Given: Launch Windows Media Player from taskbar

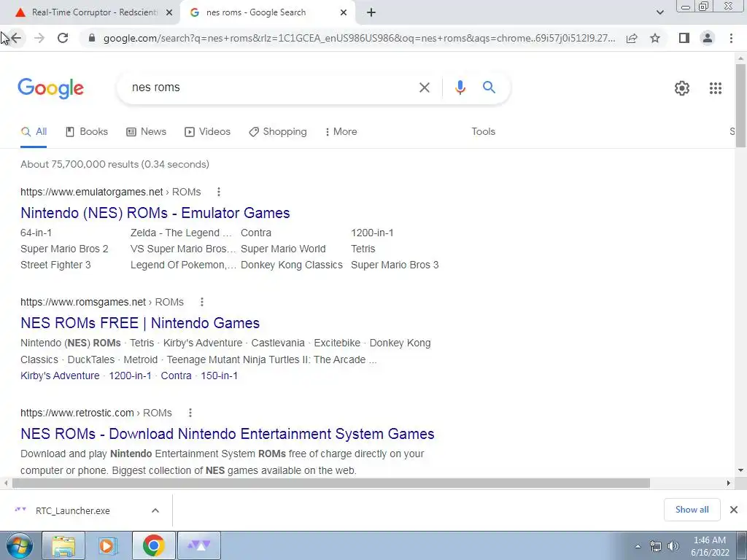Looking at the screenshot, I should (108, 545).
